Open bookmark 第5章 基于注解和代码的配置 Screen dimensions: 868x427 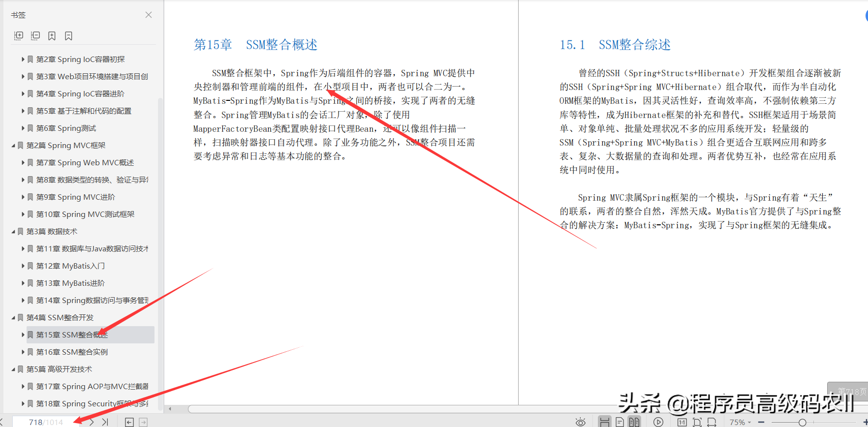point(84,111)
